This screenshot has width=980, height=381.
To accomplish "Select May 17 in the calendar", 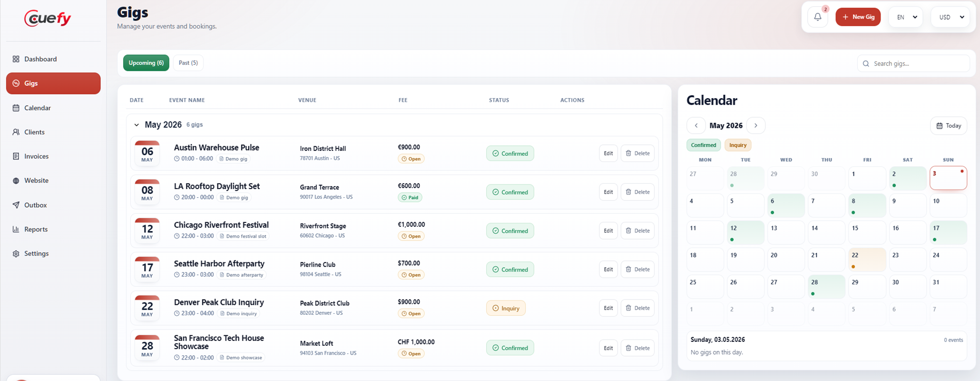I will pos(948,232).
